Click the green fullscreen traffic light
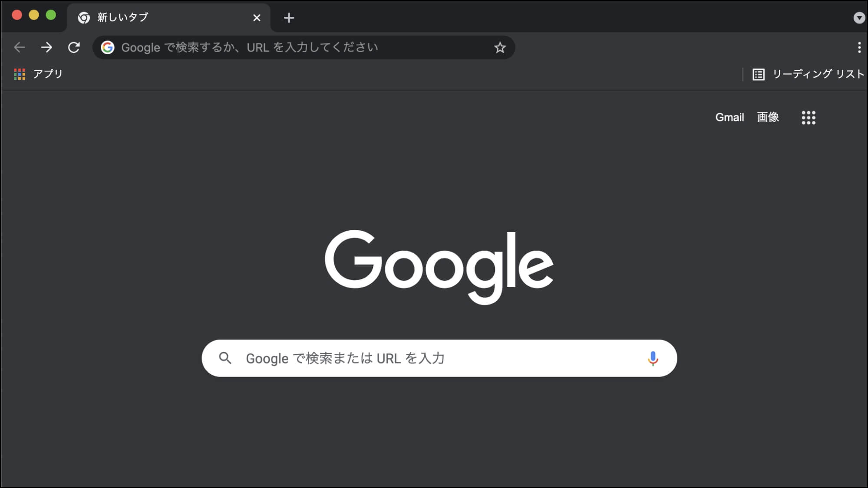This screenshot has width=868, height=488. pyautogui.click(x=52, y=14)
